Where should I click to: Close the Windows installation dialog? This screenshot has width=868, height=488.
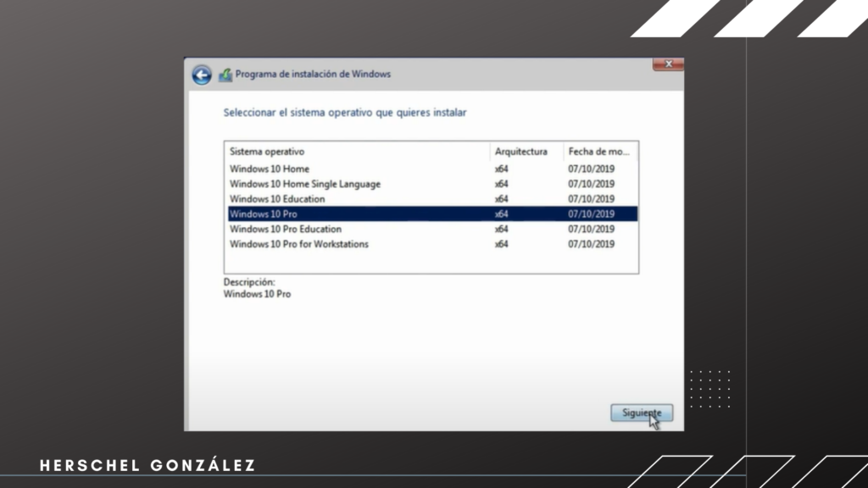tap(668, 64)
